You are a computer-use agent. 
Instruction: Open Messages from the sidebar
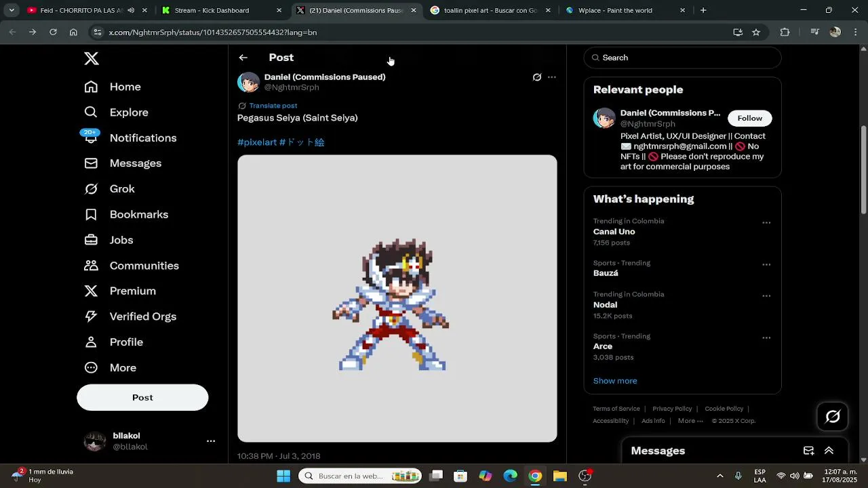[123, 163]
